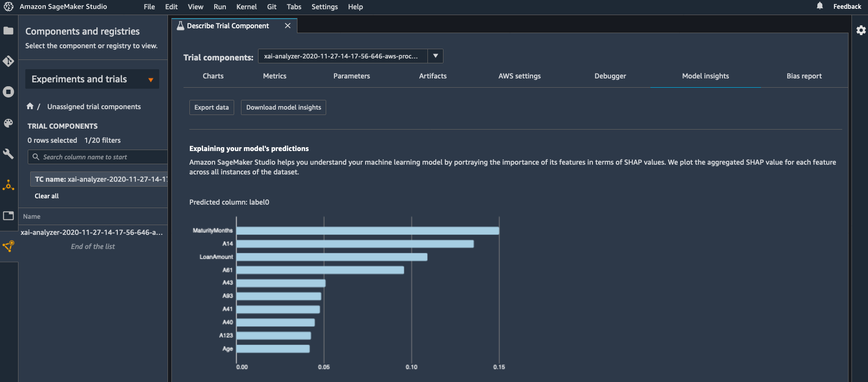Click the notification bell icon
Image resolution: width=868 pixels, height=382 pixels.
[820, 6]
